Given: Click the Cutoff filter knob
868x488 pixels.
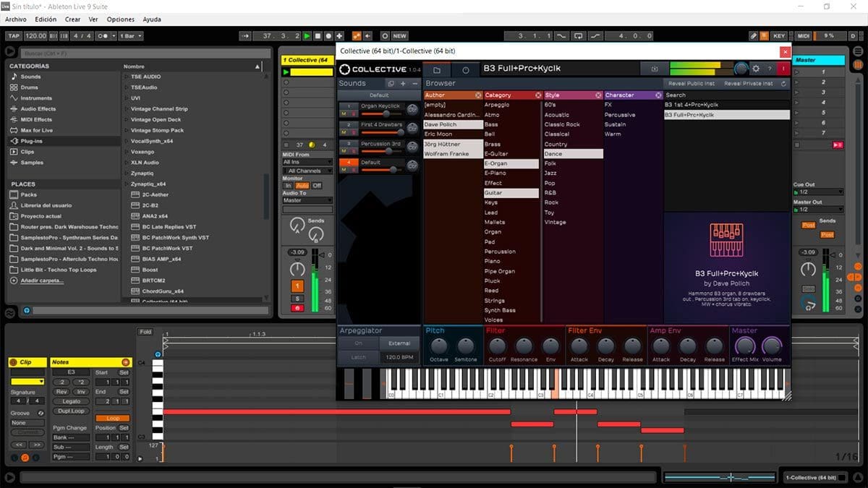Looking at the screenshot, I should [x=497, y=346].
